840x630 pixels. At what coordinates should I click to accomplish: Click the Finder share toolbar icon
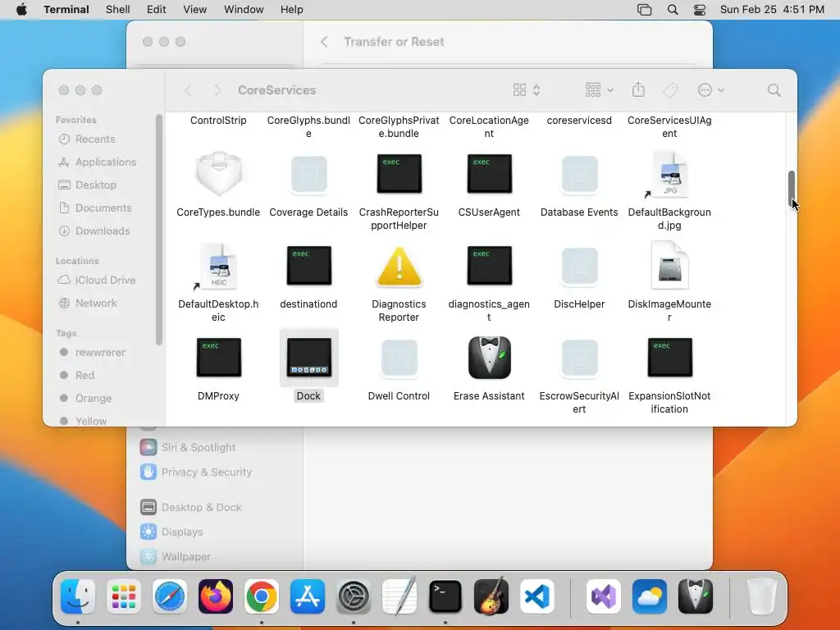coord(638,89)
